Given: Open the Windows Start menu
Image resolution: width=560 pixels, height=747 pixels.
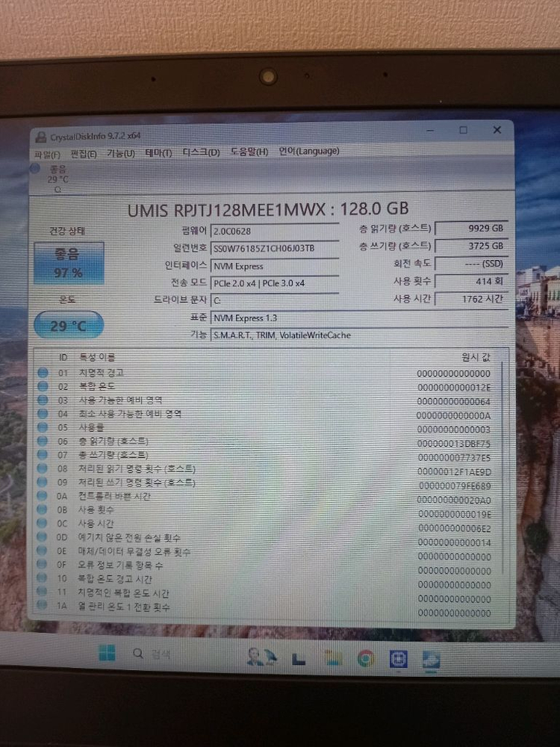Looking at the screenshot, I should [x=107, y=653].
